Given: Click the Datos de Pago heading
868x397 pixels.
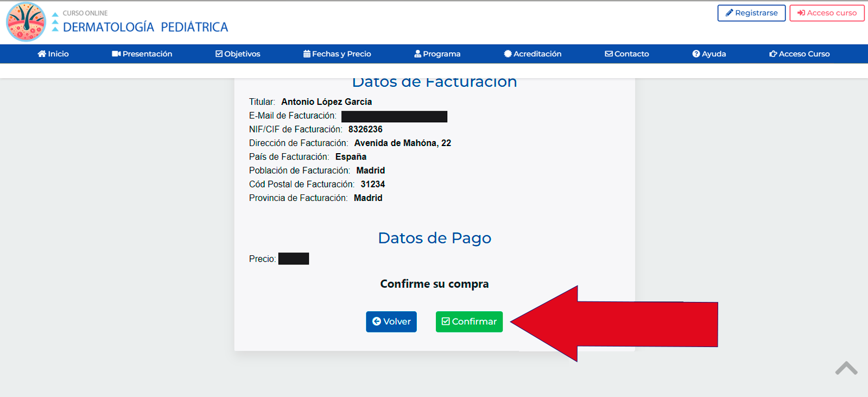Looking at the screenshot, I should coord(434,238).
